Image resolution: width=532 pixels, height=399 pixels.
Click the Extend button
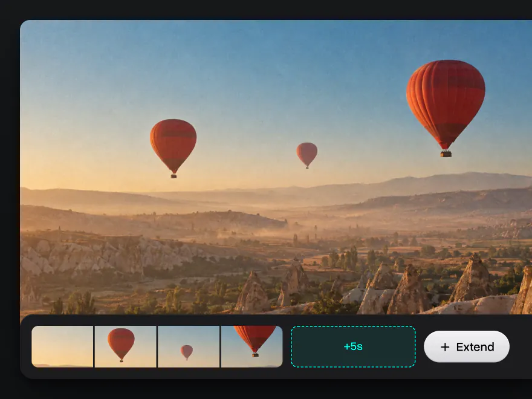coord(467,346)
